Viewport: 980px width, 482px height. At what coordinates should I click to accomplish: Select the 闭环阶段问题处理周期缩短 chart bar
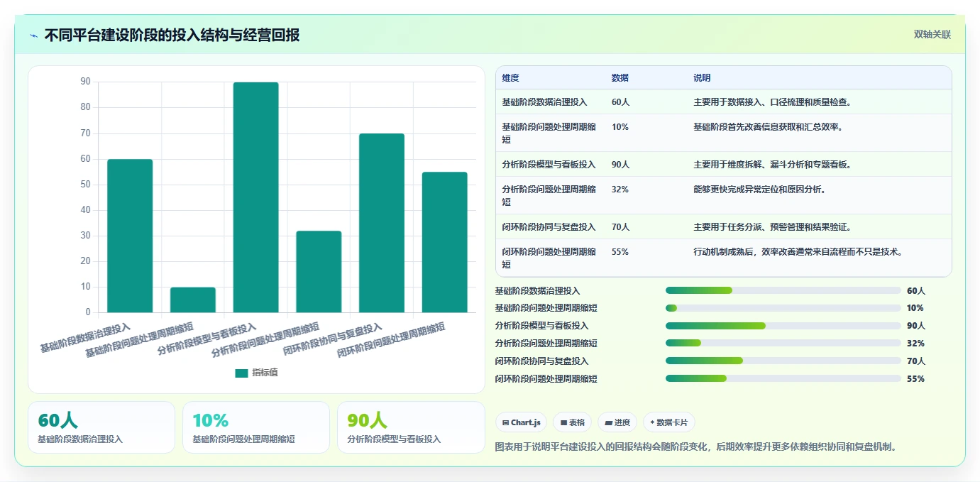[x=445, y=242]
